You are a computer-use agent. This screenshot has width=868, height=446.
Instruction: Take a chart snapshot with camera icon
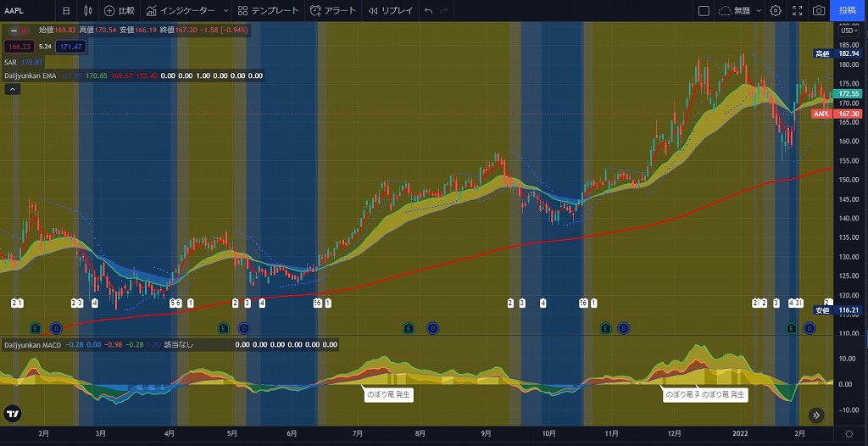coord(819,11)
